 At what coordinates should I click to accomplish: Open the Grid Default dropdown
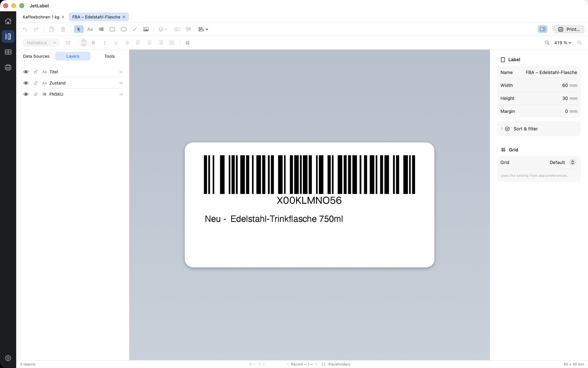(563, 163)
